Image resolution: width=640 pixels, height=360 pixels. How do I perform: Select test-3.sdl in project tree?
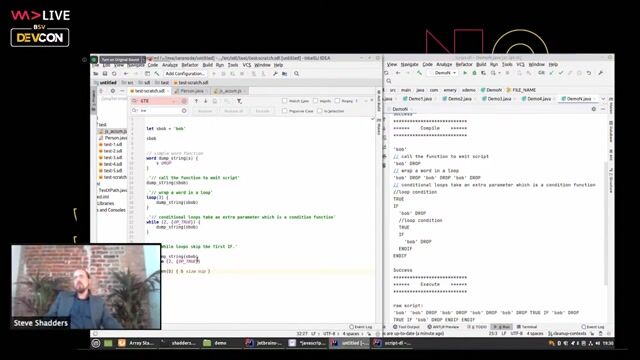point(110,158)
